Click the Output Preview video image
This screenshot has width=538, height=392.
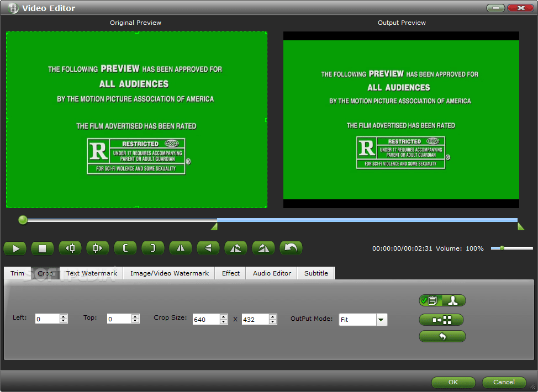point(401,120)
